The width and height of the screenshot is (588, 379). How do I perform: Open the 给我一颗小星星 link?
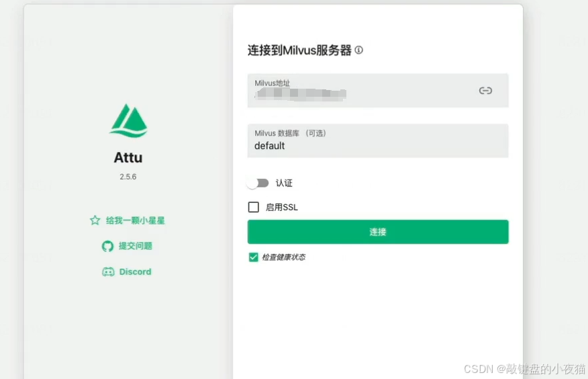pos(136,220)
